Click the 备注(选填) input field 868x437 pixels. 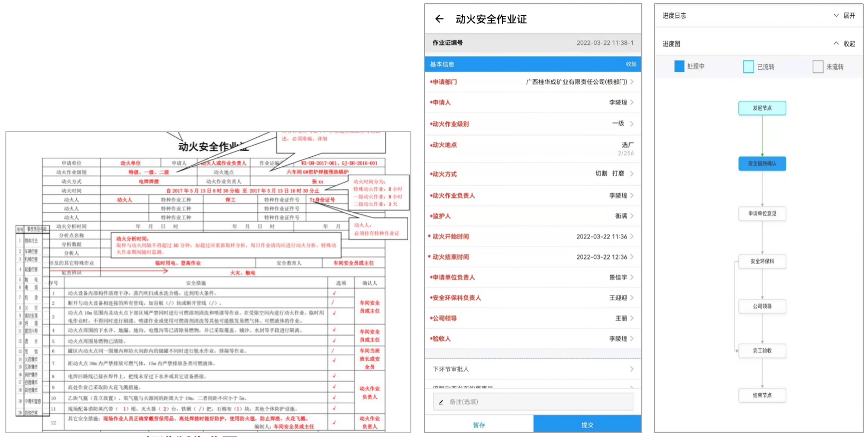click(x=533, y=402)
